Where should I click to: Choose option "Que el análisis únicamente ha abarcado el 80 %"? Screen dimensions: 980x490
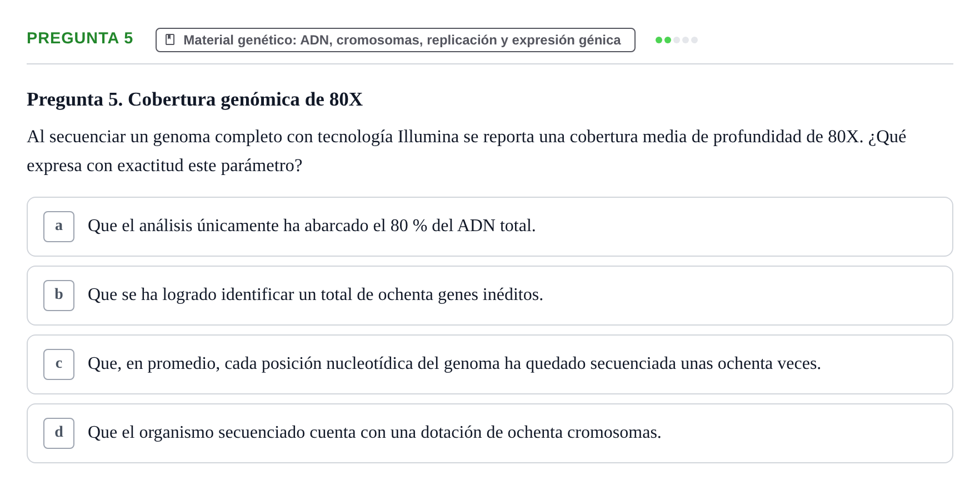490,227
